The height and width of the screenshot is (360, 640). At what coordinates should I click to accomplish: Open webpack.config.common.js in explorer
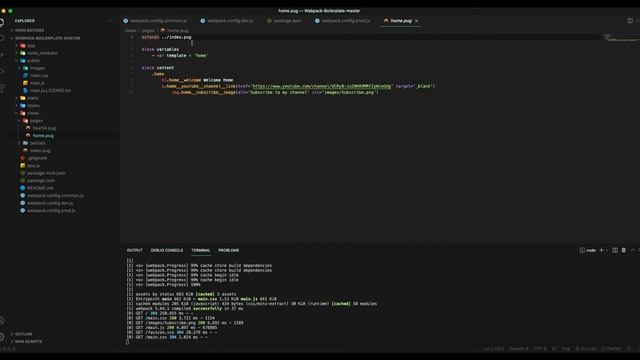56,196
